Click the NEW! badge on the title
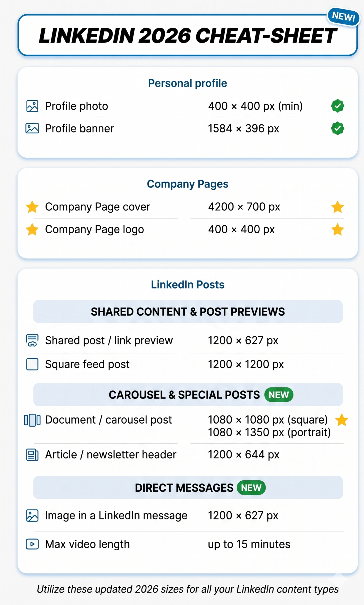This screenshot has height=605, width=364. pyautogui.click(x=343, y=17)
